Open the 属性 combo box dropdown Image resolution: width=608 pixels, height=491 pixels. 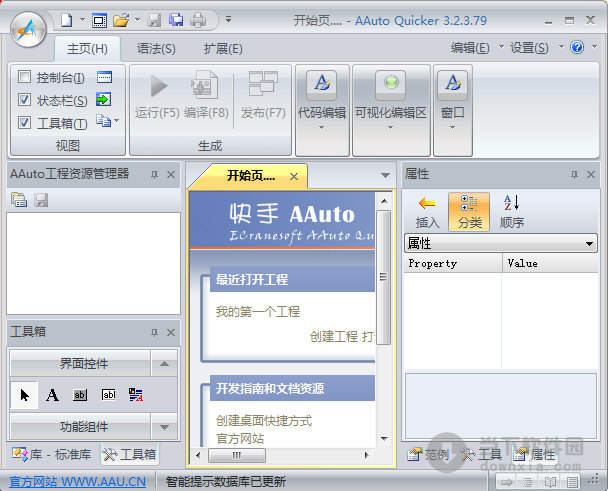[x=589, y=244]
